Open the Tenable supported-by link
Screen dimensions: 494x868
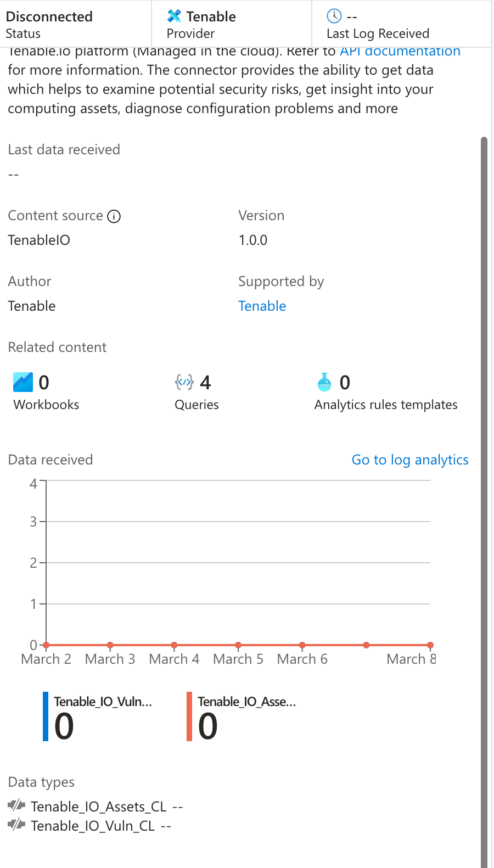click(x=262, y=306)
